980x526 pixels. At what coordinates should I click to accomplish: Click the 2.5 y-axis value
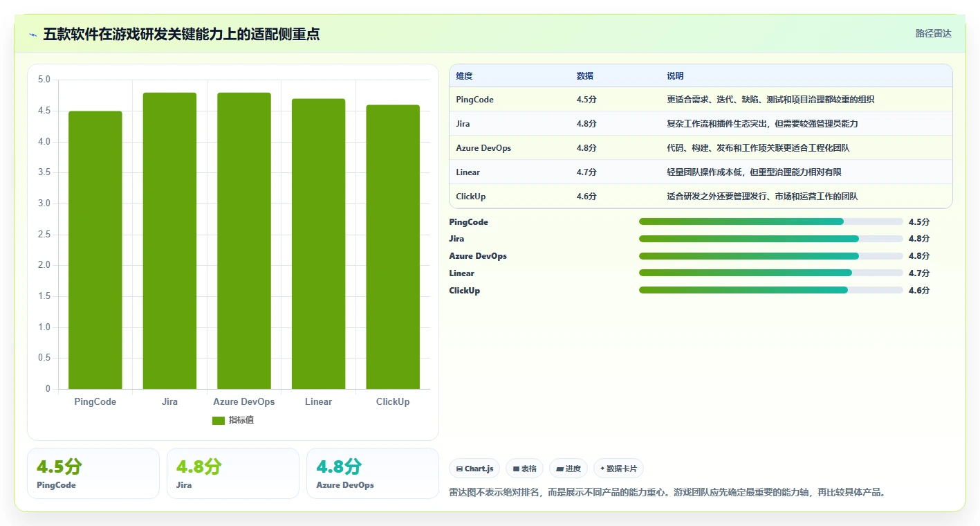pos(44,235)
